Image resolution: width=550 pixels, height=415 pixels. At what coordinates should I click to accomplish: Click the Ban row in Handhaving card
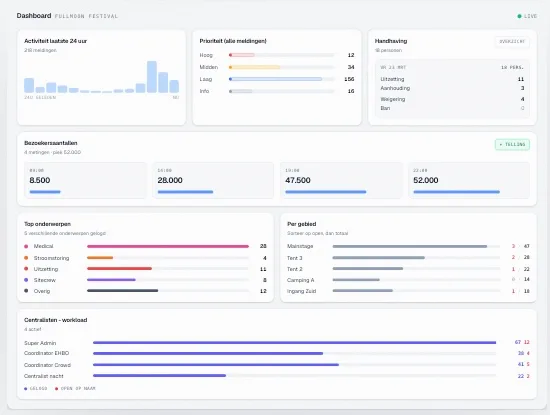452,108
